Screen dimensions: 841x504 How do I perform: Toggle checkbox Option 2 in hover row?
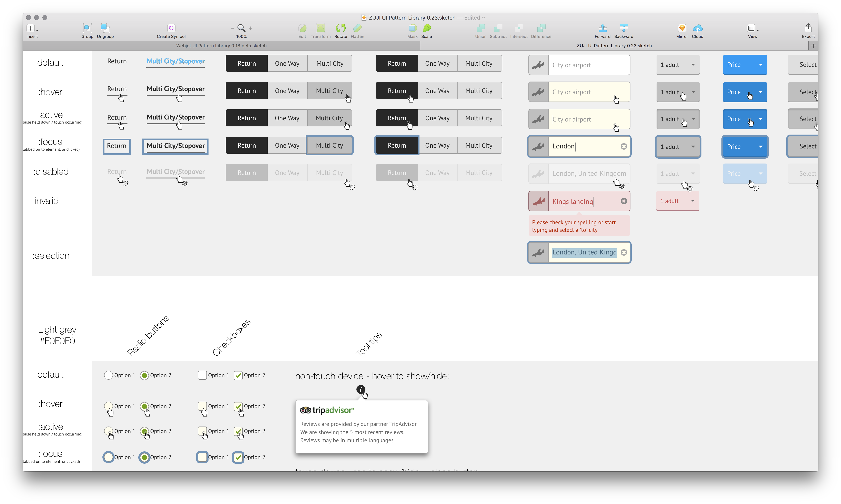(238, 406)
